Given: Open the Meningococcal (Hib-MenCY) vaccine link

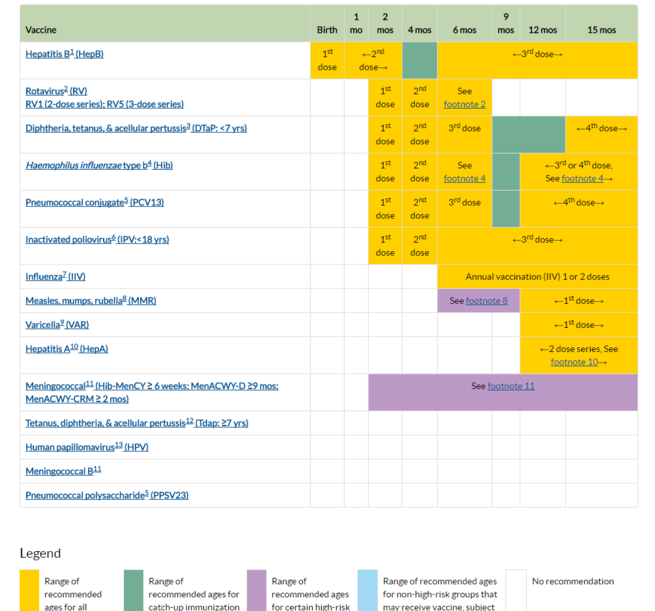Looking at the screenshot, I should click(x=152, y=392).
